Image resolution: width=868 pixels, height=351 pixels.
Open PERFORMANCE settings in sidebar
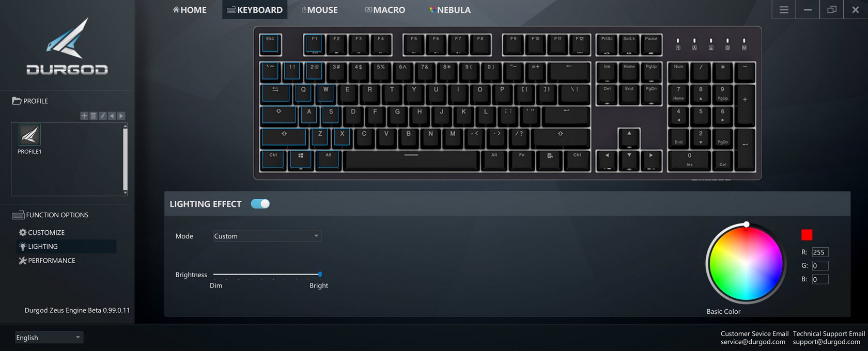[47, 261]
